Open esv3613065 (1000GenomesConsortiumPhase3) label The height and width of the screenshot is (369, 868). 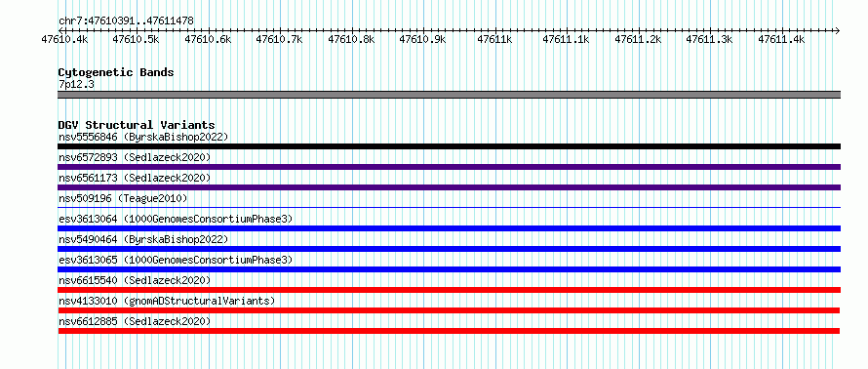(176, 260)
